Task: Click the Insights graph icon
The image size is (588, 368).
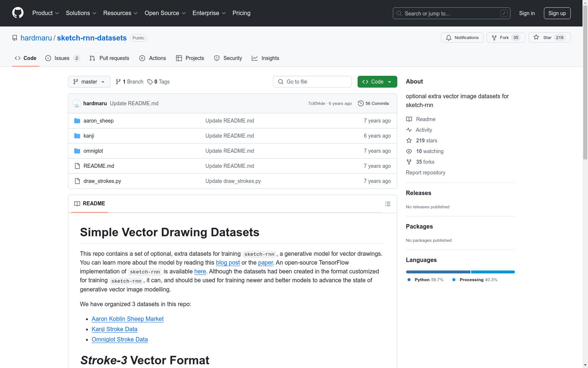Action: [x=255, y=58]
